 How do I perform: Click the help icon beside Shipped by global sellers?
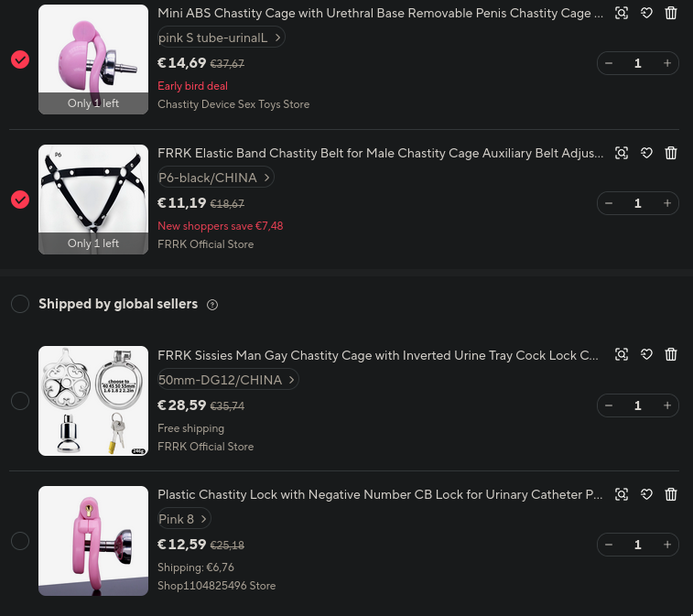coord(212,305)
